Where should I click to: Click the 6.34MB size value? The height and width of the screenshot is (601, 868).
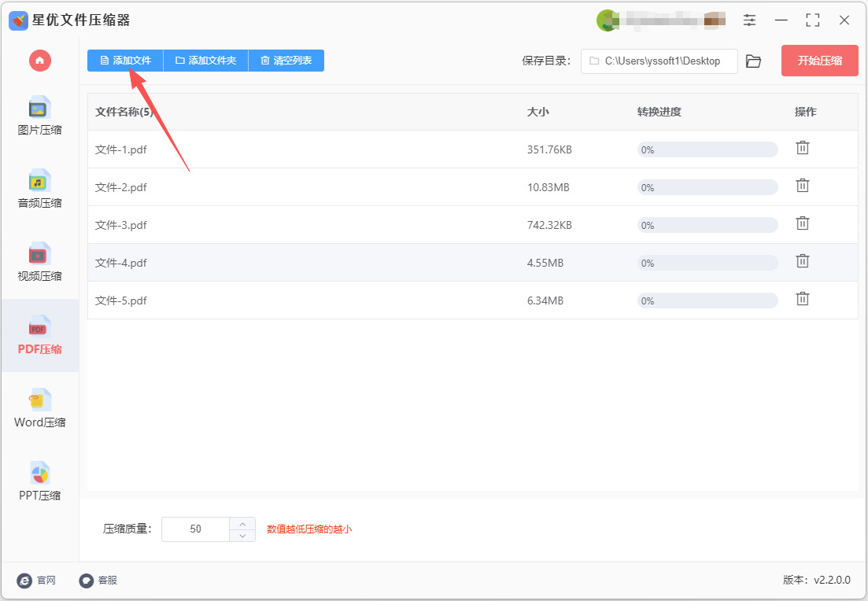tap(545, 300)
